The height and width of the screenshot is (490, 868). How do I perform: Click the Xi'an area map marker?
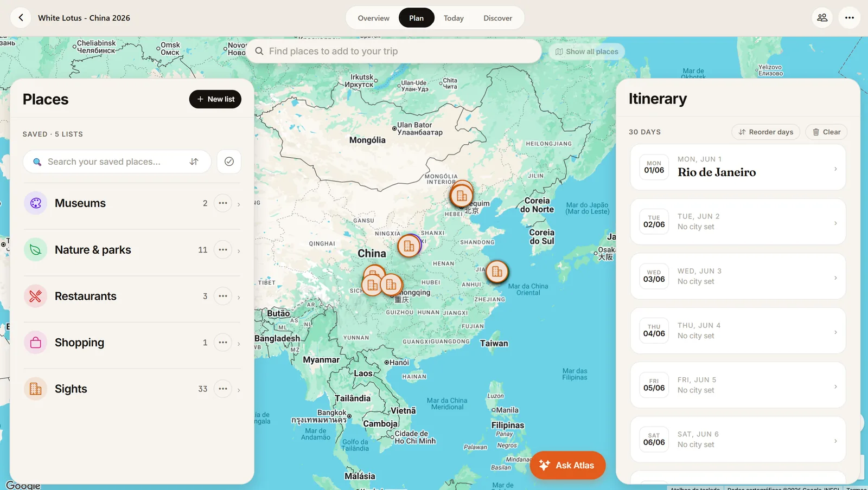point(409,246)
